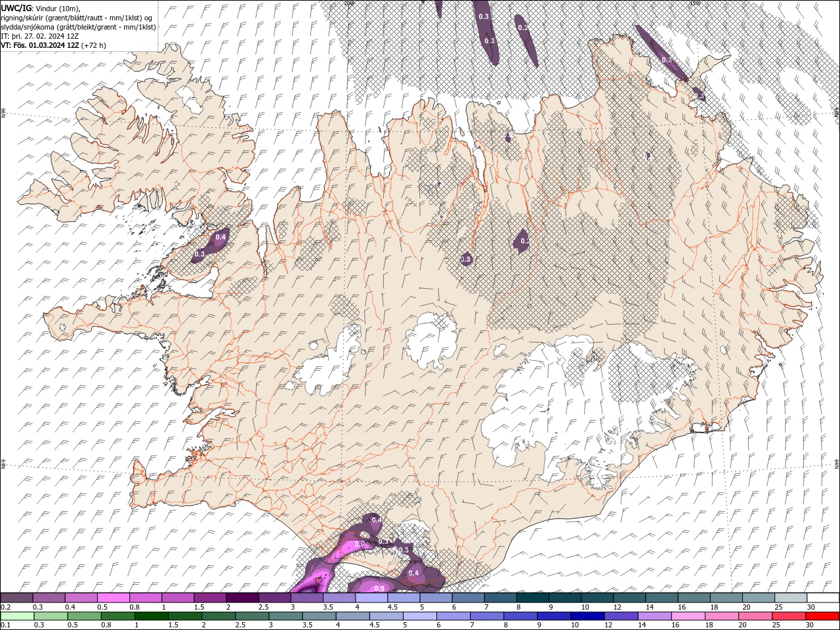
Task: Select light purple lower swatch starting at 14
Action: tap(654, 616)
